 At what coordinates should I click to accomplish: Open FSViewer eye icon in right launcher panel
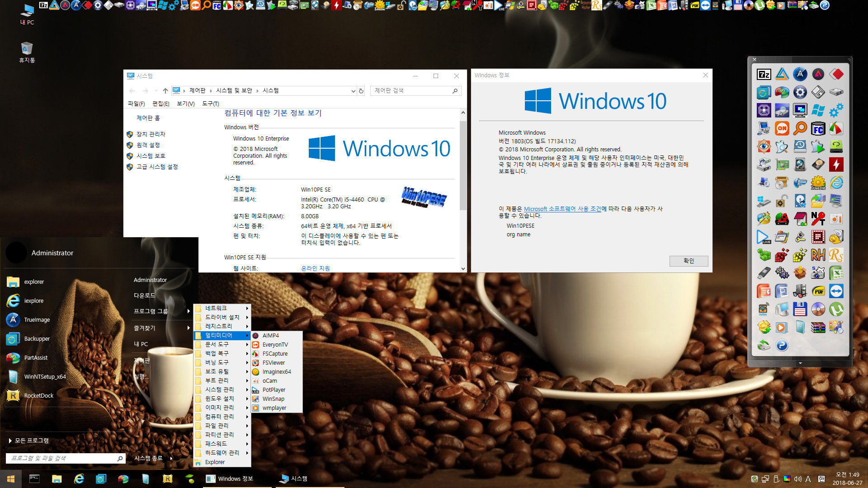click(x=764, y=146)
